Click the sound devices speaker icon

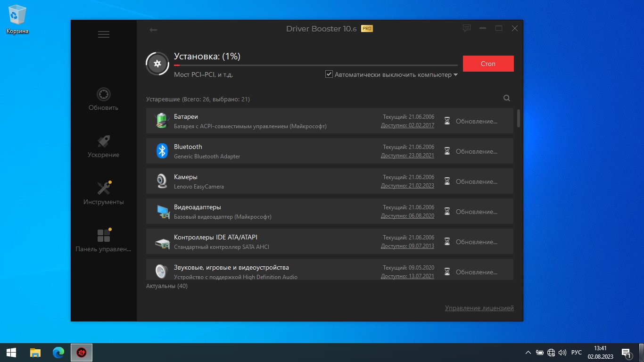[161, 271]
